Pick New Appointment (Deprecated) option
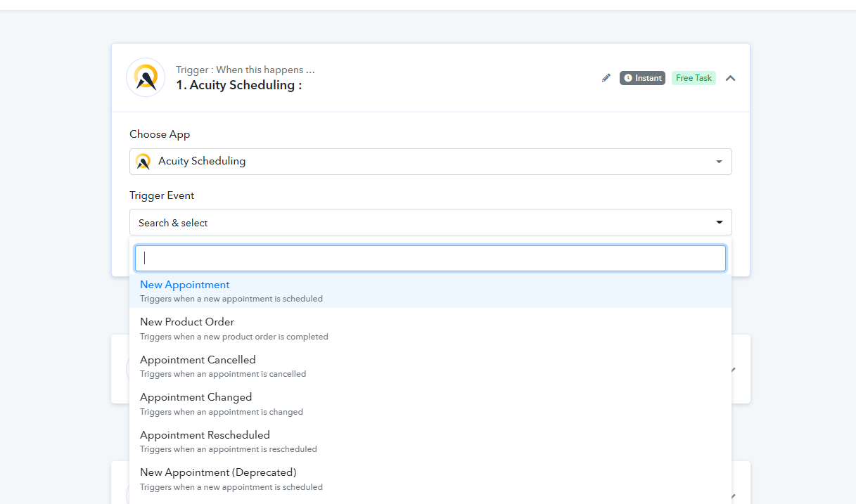 tap(430, 479)
